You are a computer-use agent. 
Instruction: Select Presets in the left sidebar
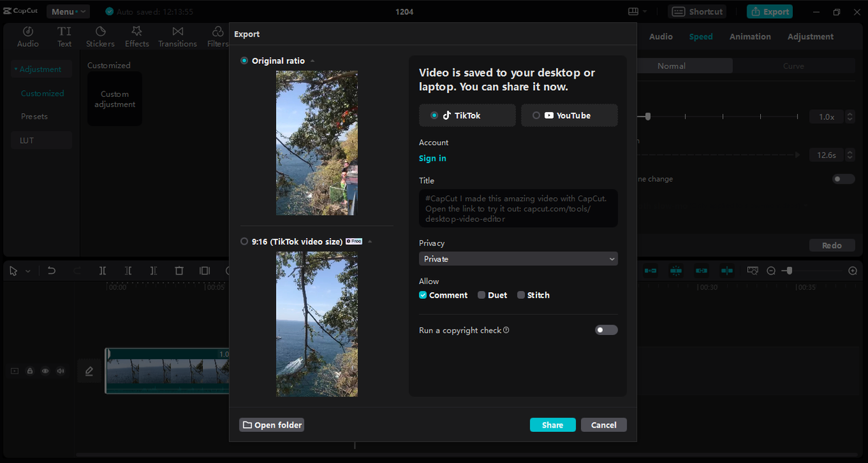click(x=34, y=117)
